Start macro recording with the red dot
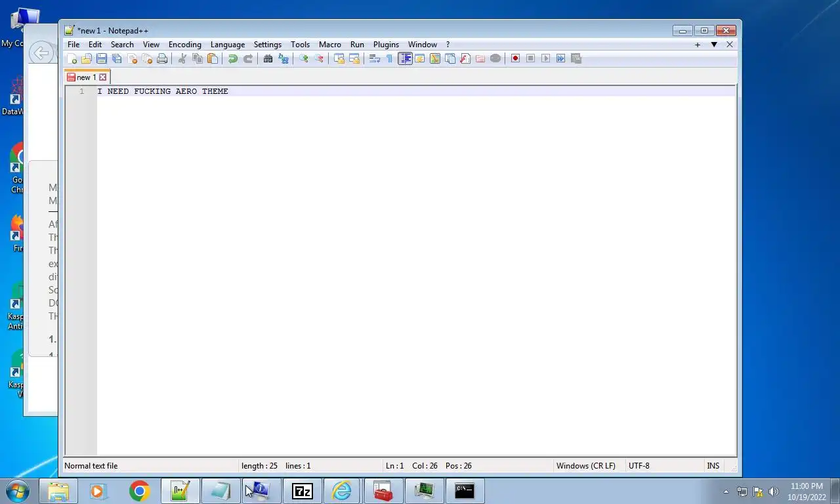The image size is (840, 504). click(x=516, y=58)
